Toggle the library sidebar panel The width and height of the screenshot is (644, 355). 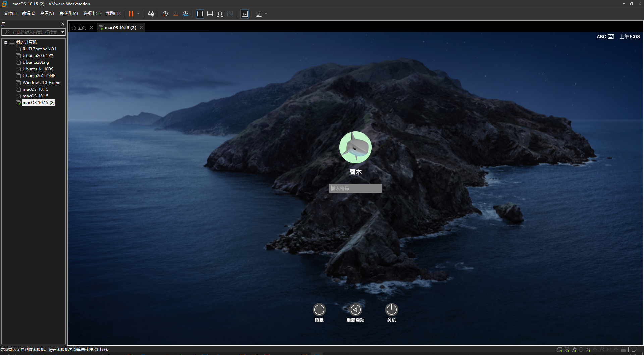(200, 14)
